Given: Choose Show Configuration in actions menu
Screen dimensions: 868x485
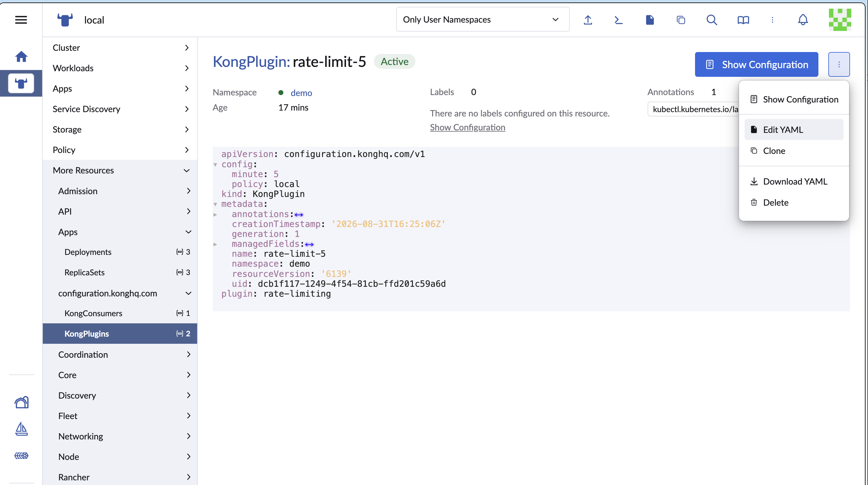Looking at the screenshot, I should coord(794,99).
